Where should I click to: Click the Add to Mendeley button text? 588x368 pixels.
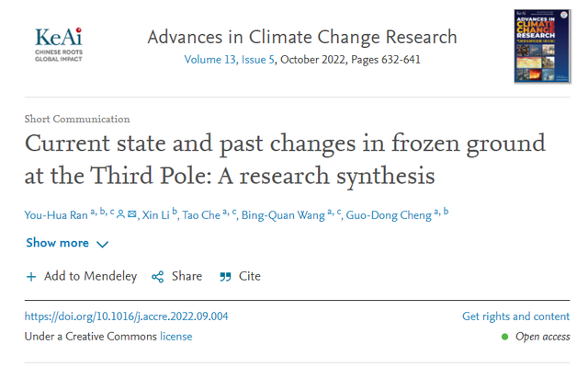90,276
